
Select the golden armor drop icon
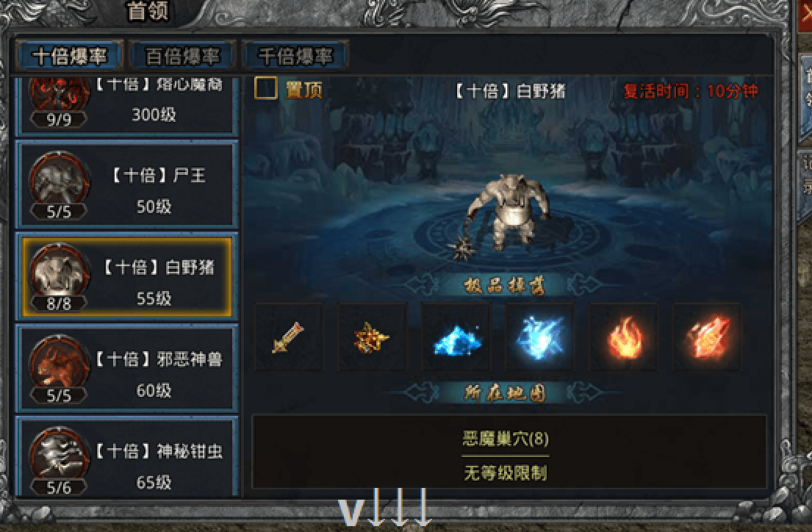coord(372,337)
